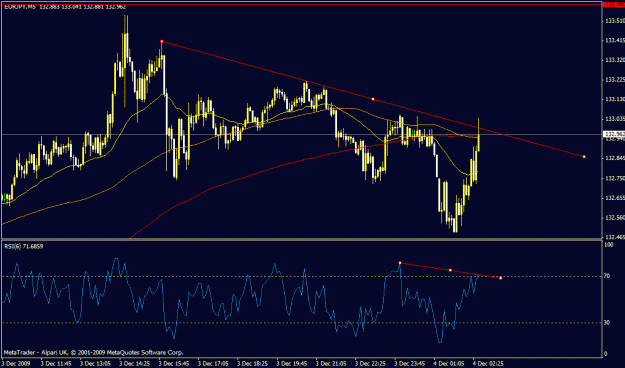Click the 3 Dec 18:25 time label

point(253,364)
